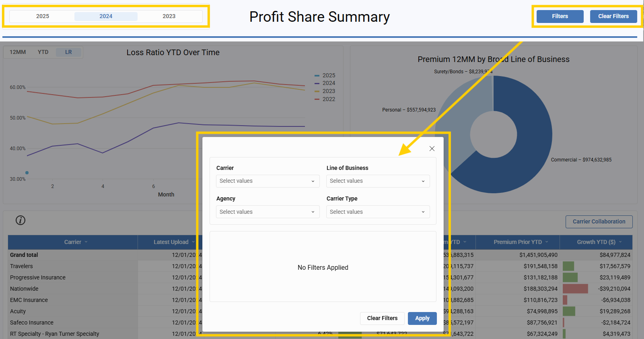Image resolution: width=644 pixels, height=339 pixels.
Task: Click the $110,816,723 prior premium value
Action: (540, 300)
